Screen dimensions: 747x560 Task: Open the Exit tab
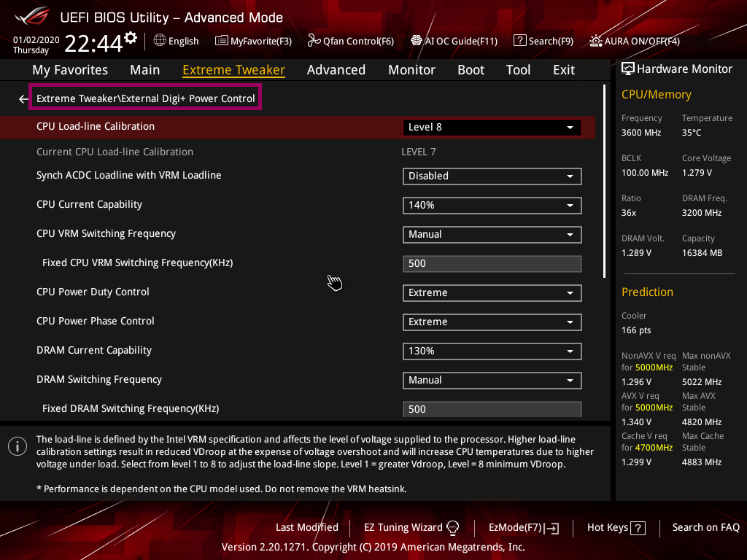pos(564,70)
